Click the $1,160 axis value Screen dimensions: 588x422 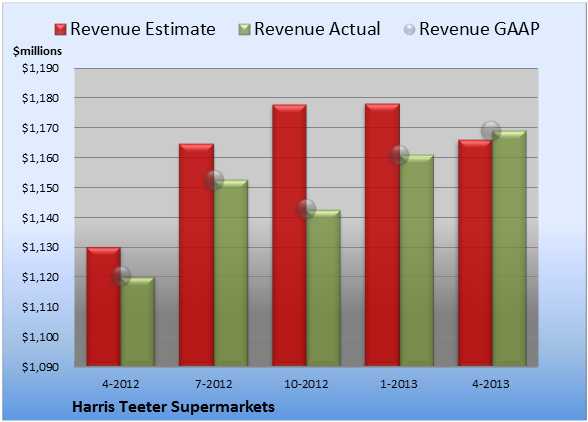pos(40,158)
